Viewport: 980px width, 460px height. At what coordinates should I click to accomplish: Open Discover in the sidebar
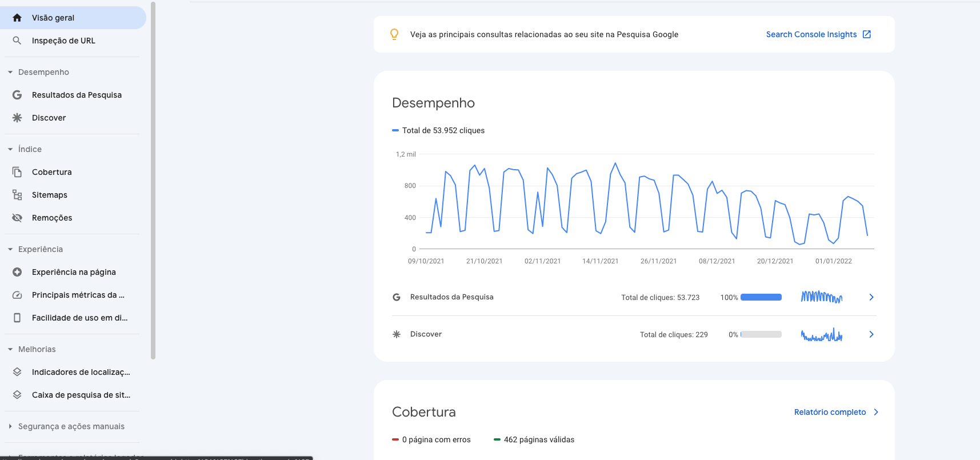73,118
